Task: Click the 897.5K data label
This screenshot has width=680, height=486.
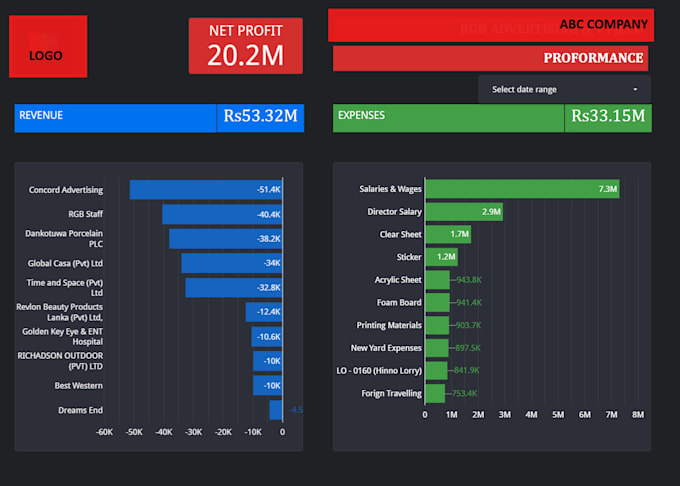Action: tap(468, 348)
